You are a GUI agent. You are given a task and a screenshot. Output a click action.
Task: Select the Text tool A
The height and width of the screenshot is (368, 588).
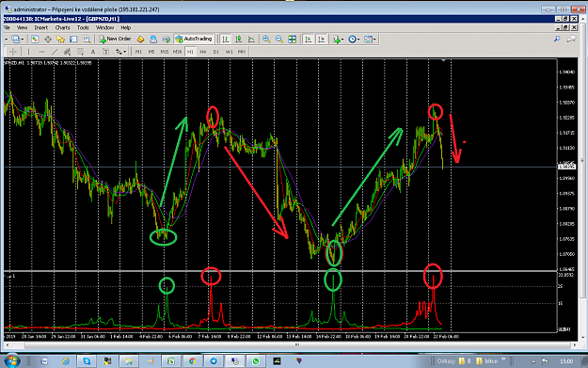coord(93,52)
